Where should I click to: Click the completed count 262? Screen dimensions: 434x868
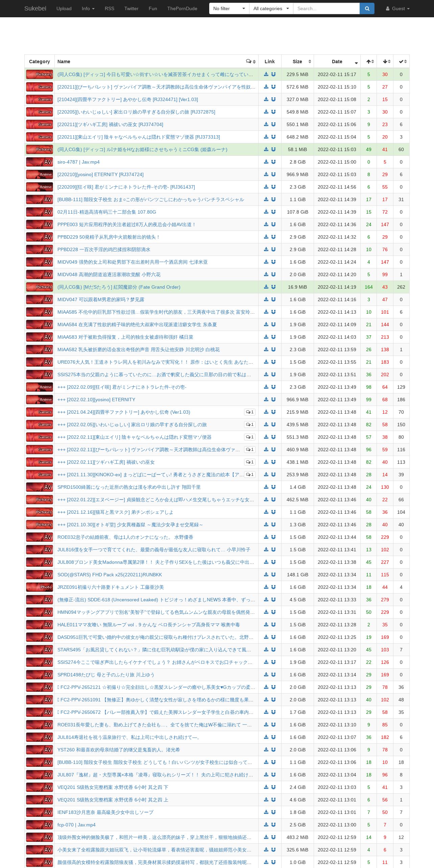[x=401, y=287]
